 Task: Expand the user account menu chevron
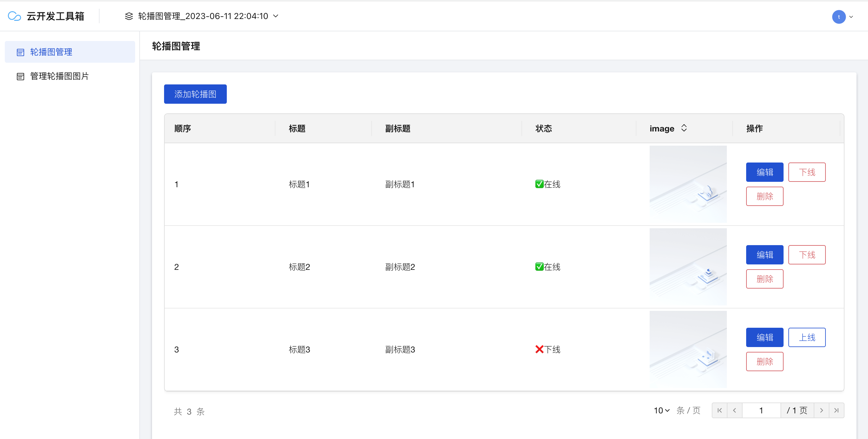click(x=851, y=17)
